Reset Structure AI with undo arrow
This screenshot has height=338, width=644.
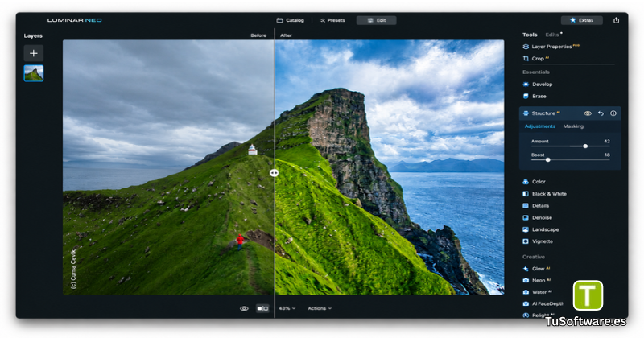pos(601,113)
